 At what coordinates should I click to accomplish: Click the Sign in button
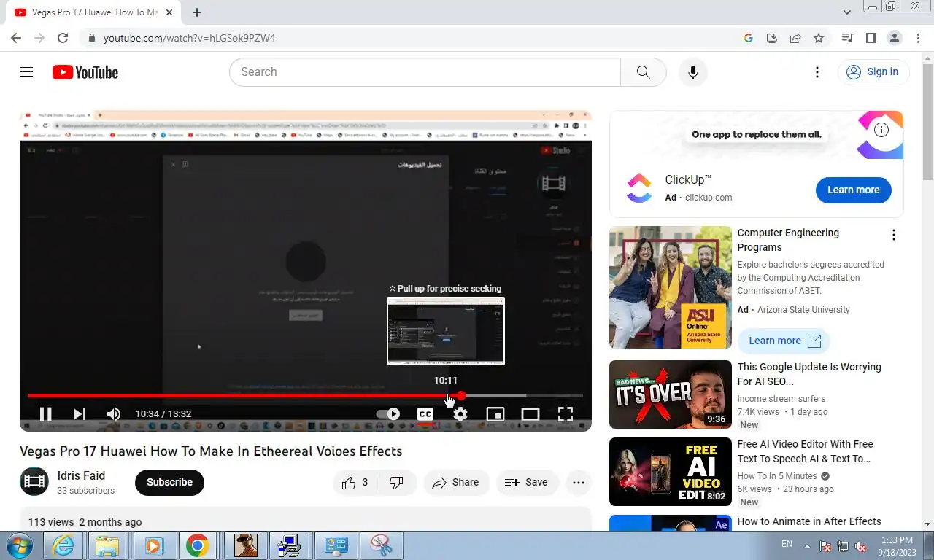click(x=873, y=72)
